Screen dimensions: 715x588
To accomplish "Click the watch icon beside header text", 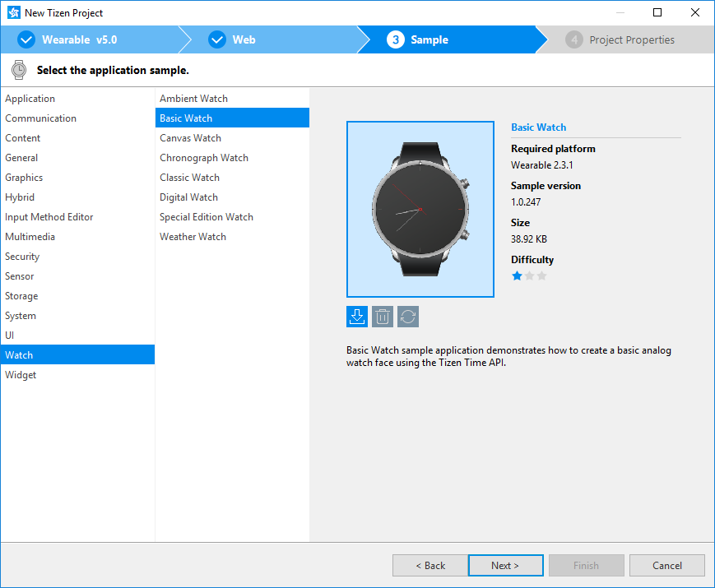I will pos(19,70).
